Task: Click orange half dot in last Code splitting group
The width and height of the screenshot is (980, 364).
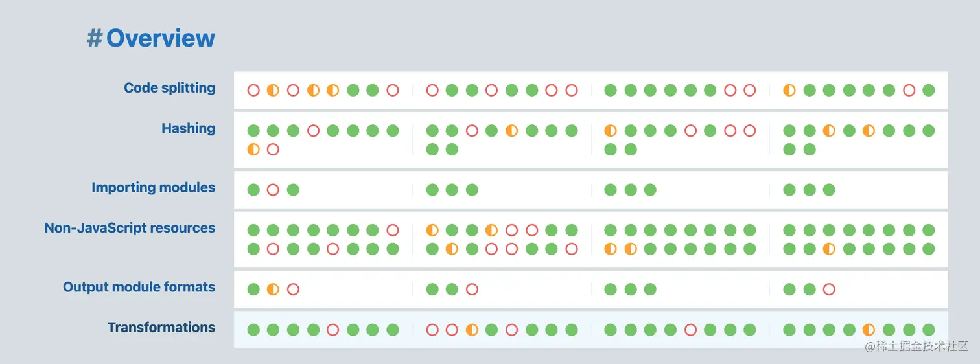Action: [x=789, y=90]
